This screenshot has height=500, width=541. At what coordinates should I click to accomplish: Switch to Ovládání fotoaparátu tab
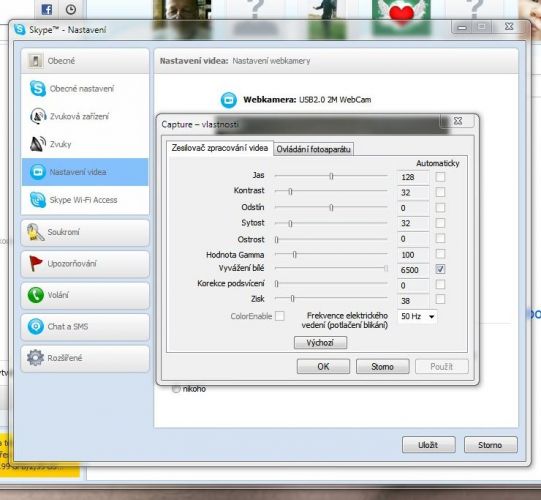pyautogui.click(x=313, y=149)
